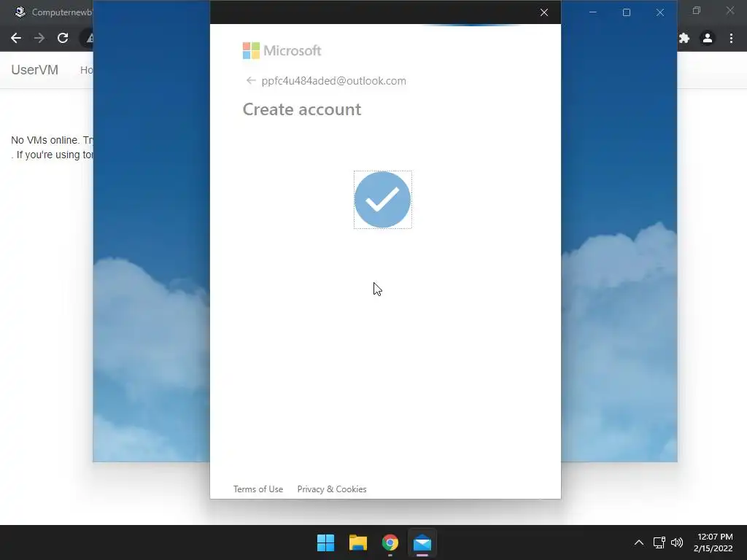Go back in Chrome browser

pyautogui.click(x=16, y=38)
